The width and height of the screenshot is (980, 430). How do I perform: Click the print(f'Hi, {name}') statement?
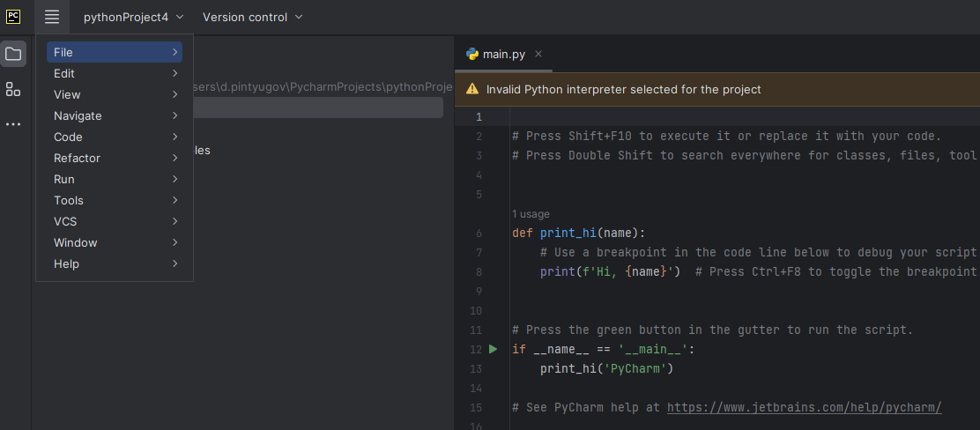610,272
